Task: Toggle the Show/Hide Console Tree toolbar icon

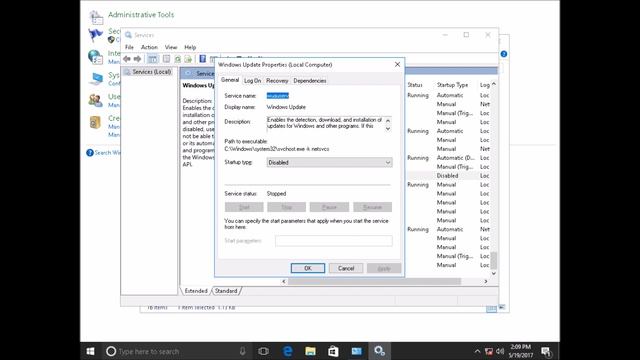Action: coord(153,59)
